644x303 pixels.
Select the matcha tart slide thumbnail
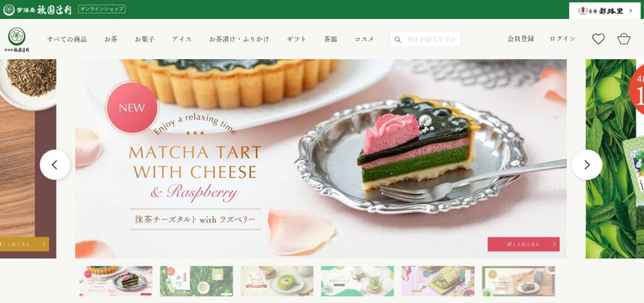(x=116, y=281)
